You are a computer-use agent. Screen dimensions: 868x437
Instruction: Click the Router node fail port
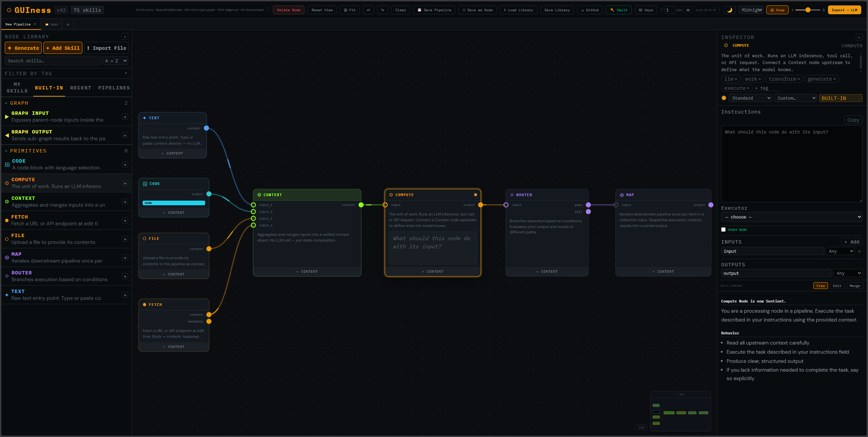click(588, 212)
